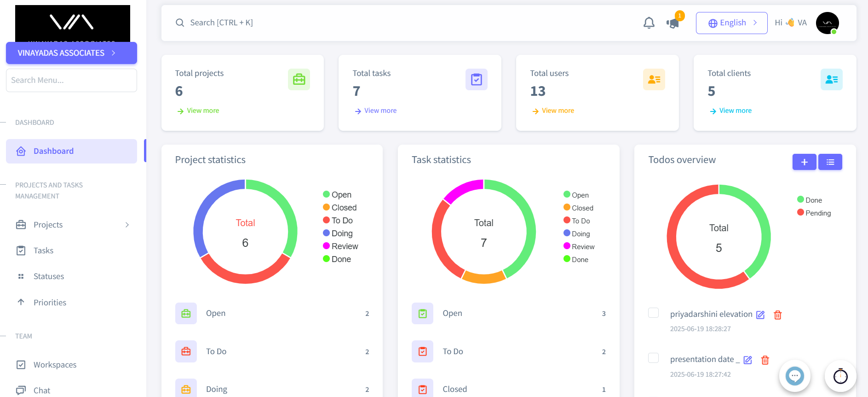Open the floating timer stopwatch
The image size is (868, 397).
click(x=840, y=376)
